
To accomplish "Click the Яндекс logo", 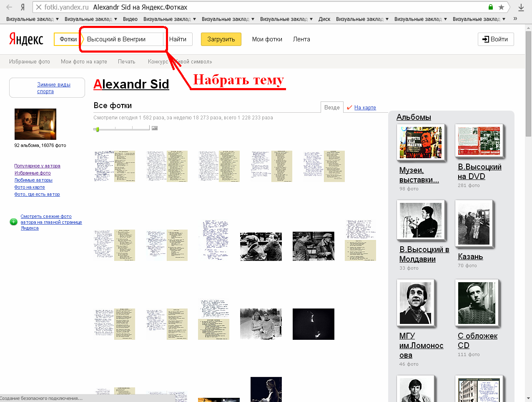I will tap(26, 39).
